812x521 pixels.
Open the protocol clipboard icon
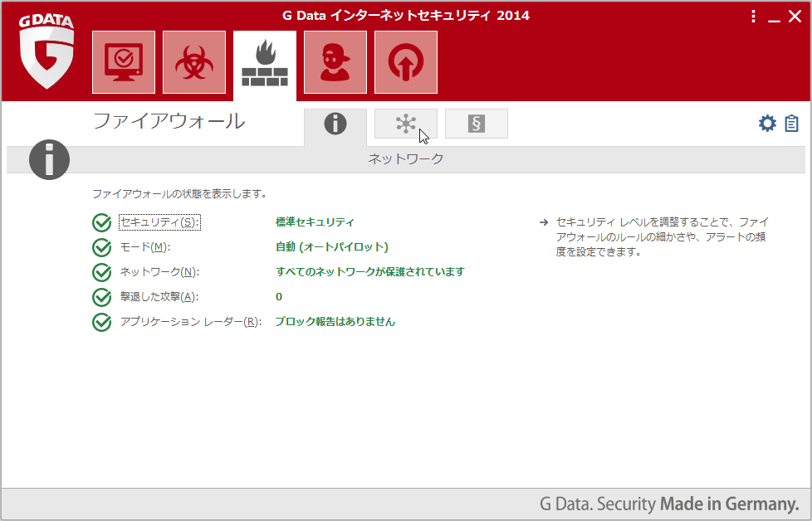coord(791,124)
